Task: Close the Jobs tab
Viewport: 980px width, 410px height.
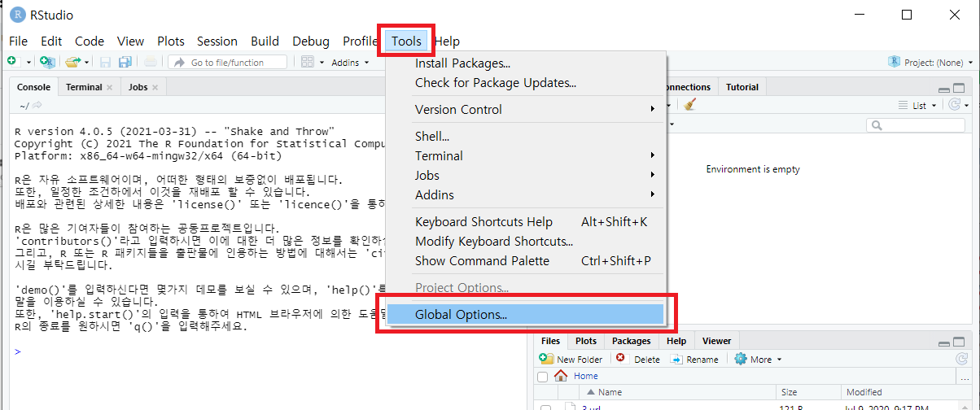Action: (155, 87)
